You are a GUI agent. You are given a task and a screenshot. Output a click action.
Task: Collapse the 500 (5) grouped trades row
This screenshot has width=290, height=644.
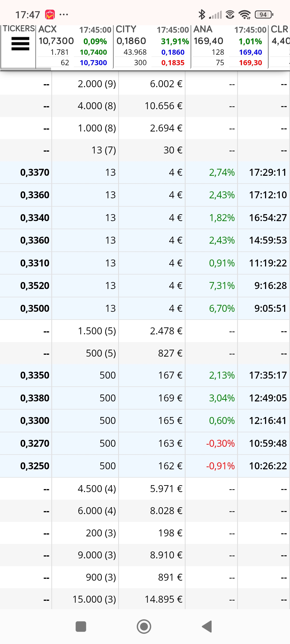point(145,353)
